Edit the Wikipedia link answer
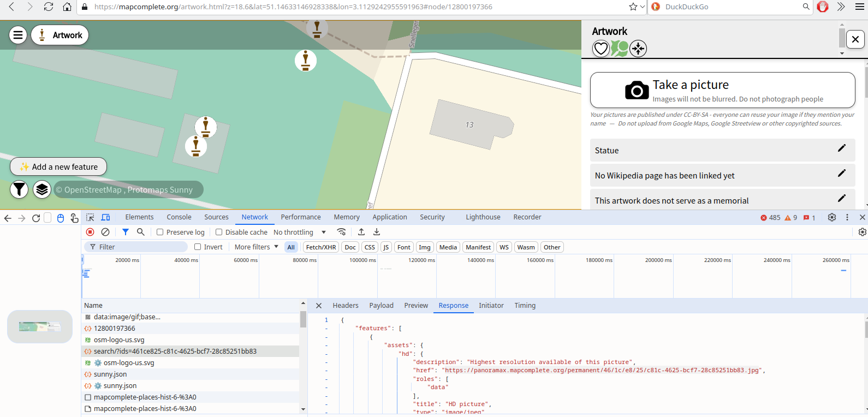Image resolution: width=868 pixels, height=417 pixels. coord(842,174)
